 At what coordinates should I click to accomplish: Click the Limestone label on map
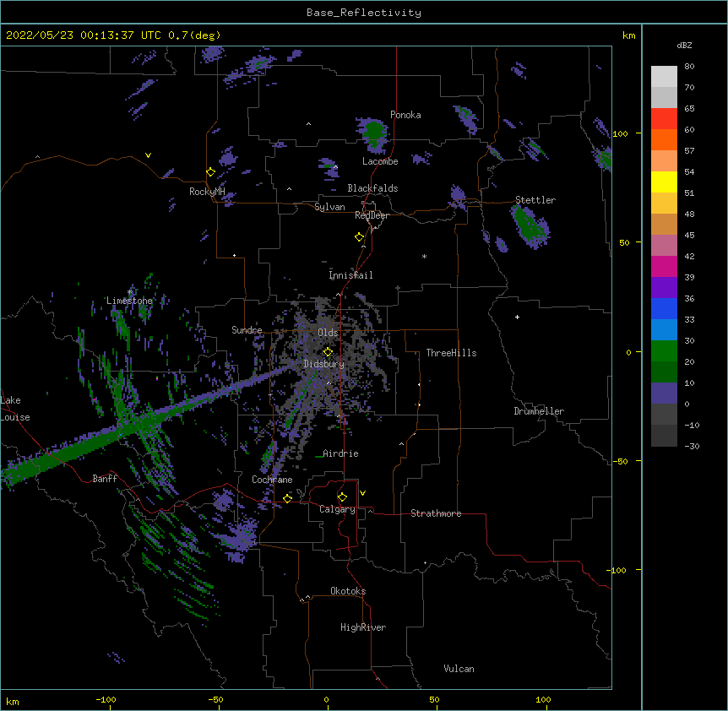pos(129,301)
